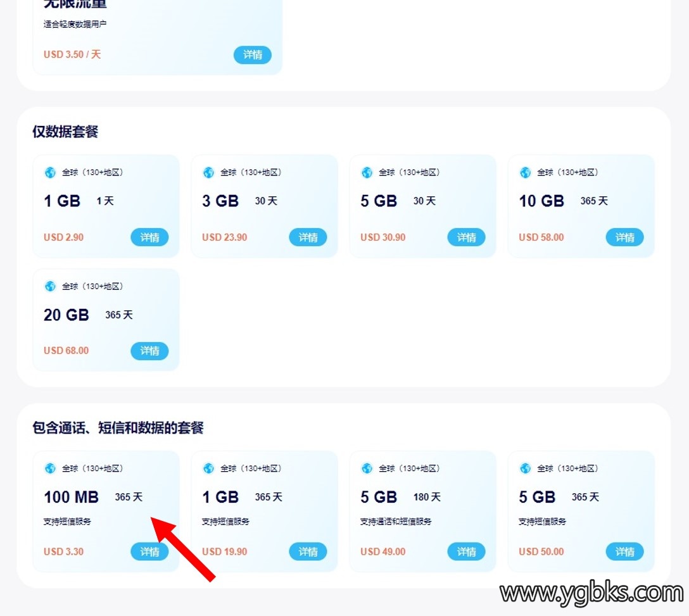The image size is (689, 616).
Task: View 详情 of the USD 23.90 plan
Action: (x=308, y=237)
